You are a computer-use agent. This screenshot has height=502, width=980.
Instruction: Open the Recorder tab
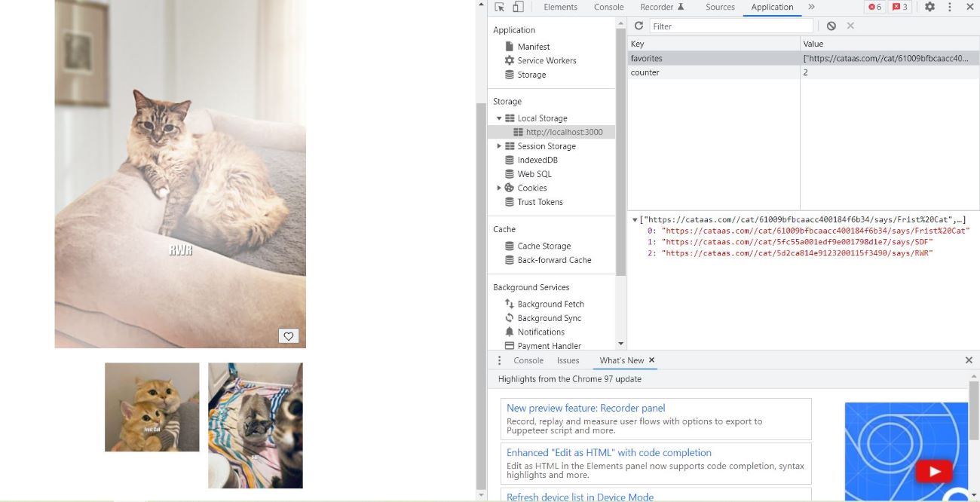coord(662,7)
